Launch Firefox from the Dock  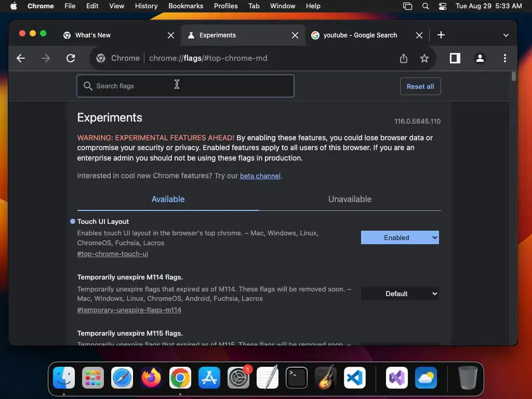point(151,378)
